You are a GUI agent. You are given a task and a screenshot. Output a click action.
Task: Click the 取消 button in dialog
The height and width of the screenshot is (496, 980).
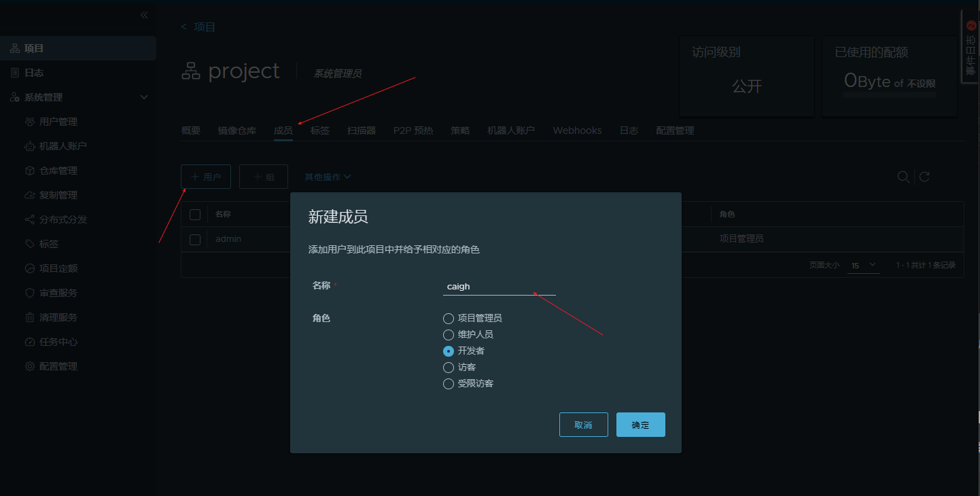583,425
